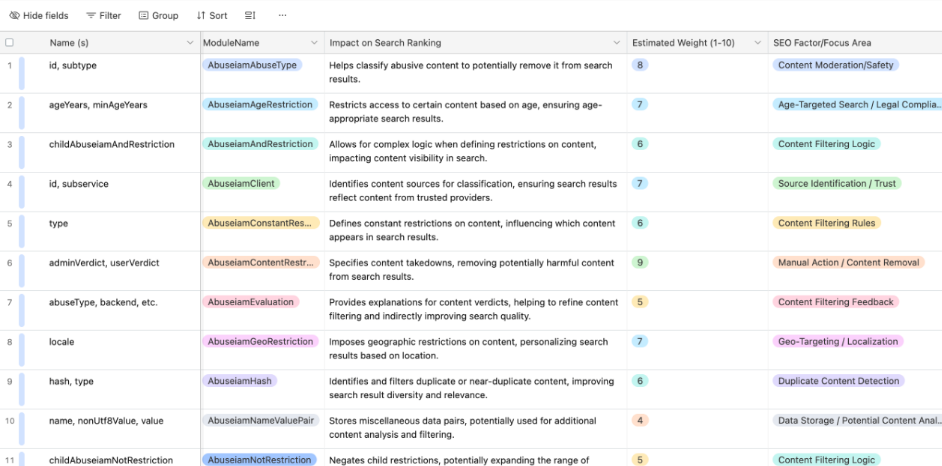This screenshot has height=466, width=942.
Task: Click the AbuseiamClient green tag
Action: 240,184
